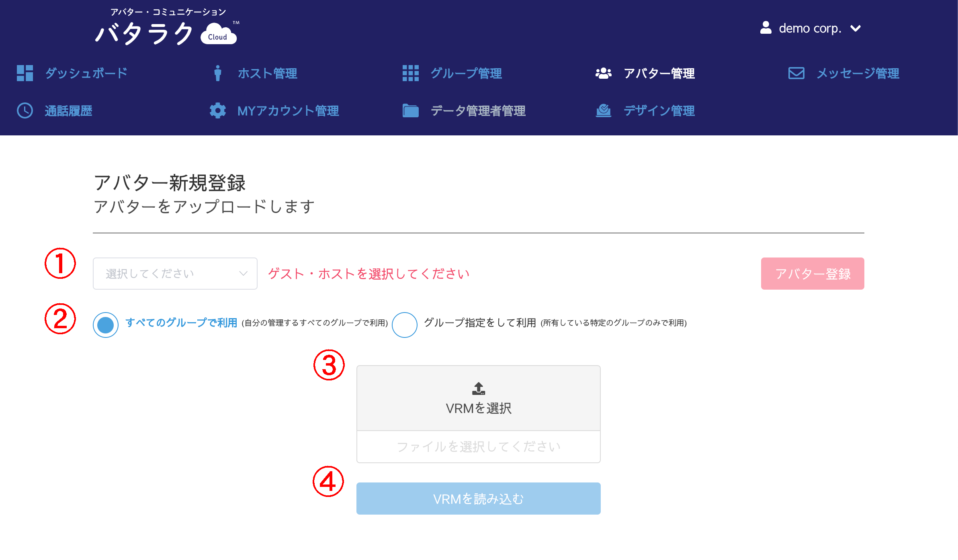Click the avatar management users icon

[603, 73]
